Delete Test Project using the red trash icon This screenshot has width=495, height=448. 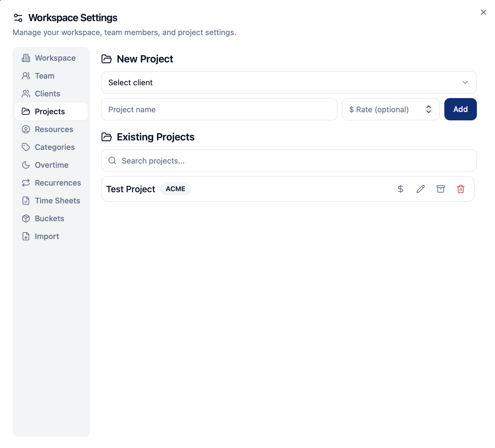(x=460, y=189)
